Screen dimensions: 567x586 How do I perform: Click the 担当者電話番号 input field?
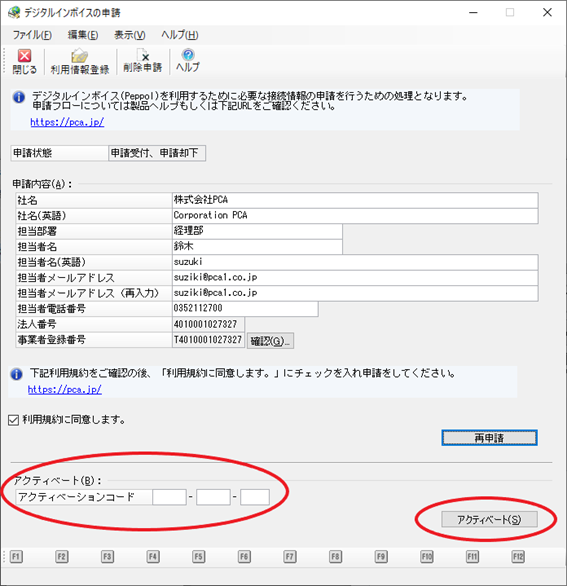coord(245,309)
